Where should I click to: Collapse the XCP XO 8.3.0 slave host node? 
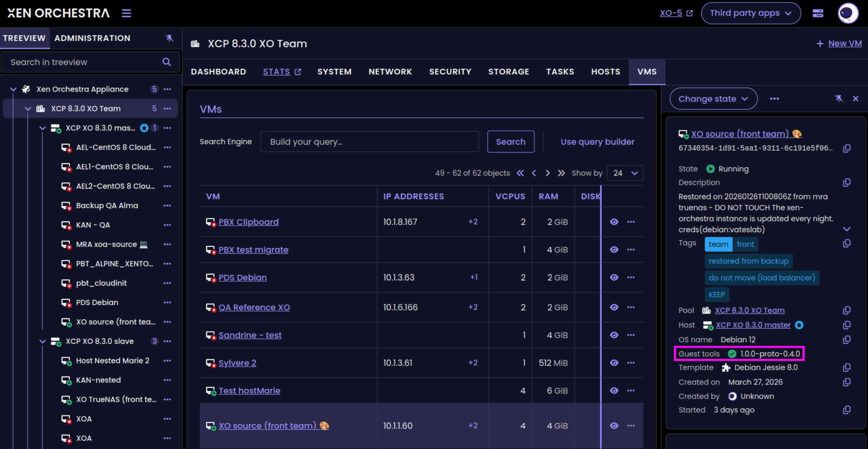tap(42, 341)
